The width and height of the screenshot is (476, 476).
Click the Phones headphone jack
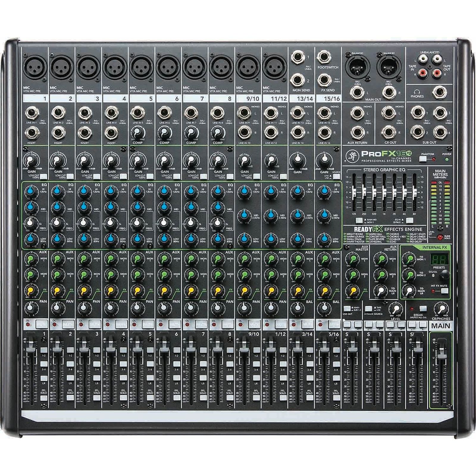pos(439,92)
